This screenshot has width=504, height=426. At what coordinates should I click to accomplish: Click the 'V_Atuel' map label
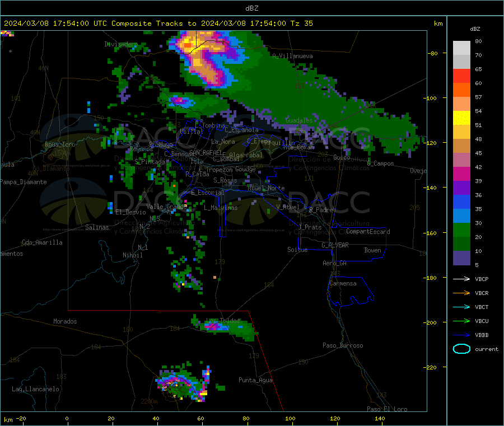point(288,207)
